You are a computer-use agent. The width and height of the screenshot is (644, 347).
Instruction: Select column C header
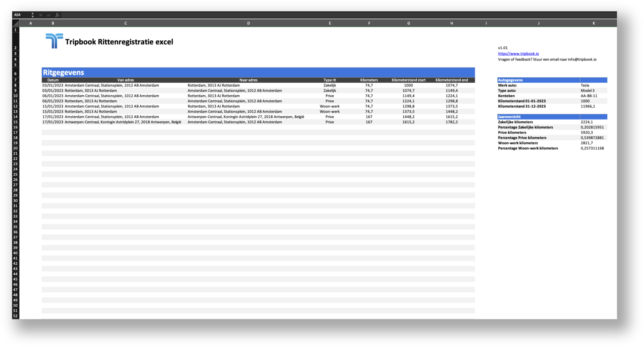(125, 23)
